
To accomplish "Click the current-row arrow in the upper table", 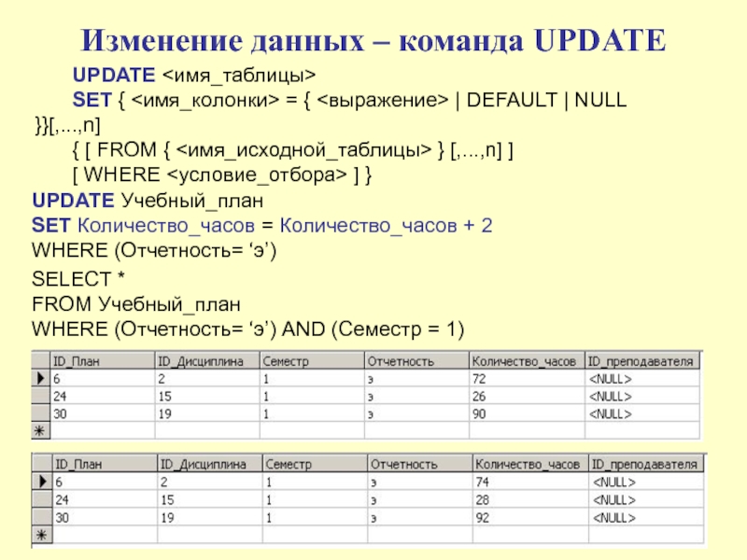I will (x=40, y=380).
